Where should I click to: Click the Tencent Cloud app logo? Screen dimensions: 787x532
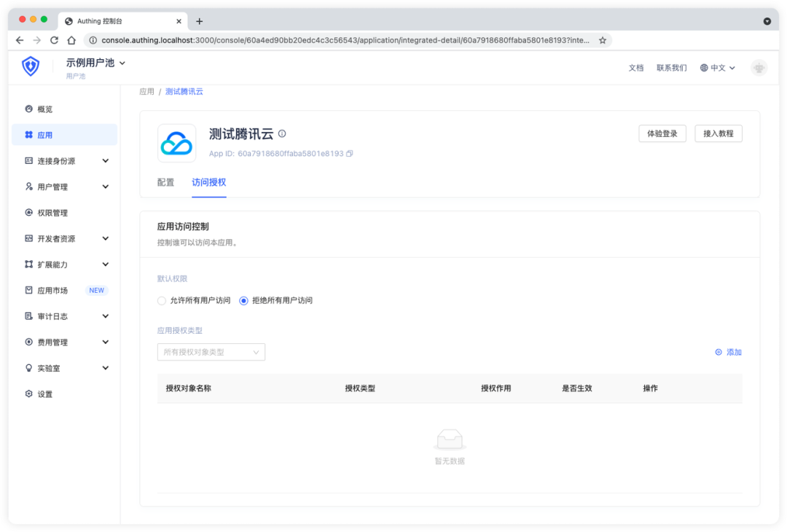click(x=176, y=144)
